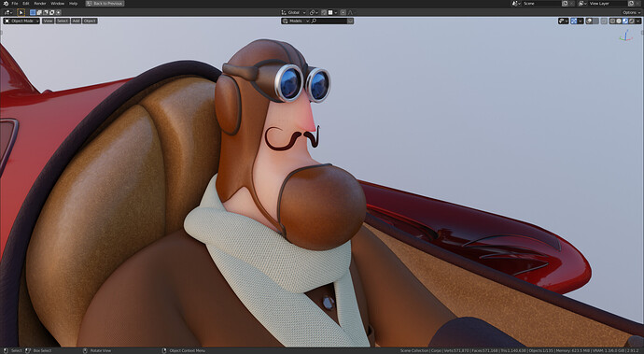The height and width of the screenshot is (354, 644).
Task: Open the viewport Select menu
Action: tap(63, 21)
